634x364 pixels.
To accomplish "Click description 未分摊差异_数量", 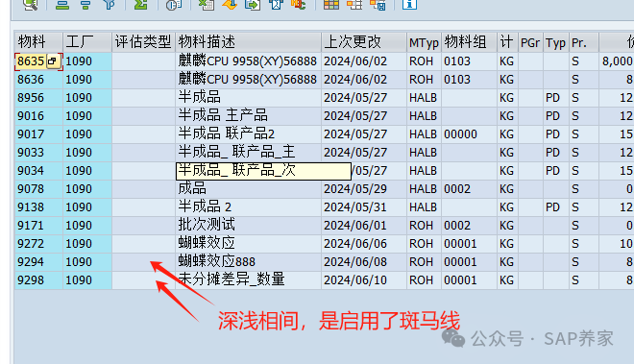I will 232,279.
